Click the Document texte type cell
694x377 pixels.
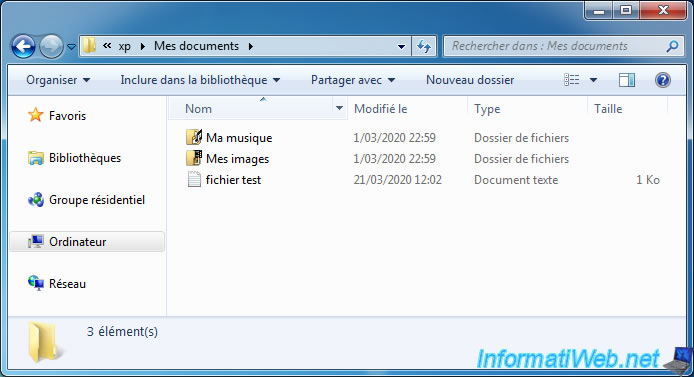coord(516,180)
